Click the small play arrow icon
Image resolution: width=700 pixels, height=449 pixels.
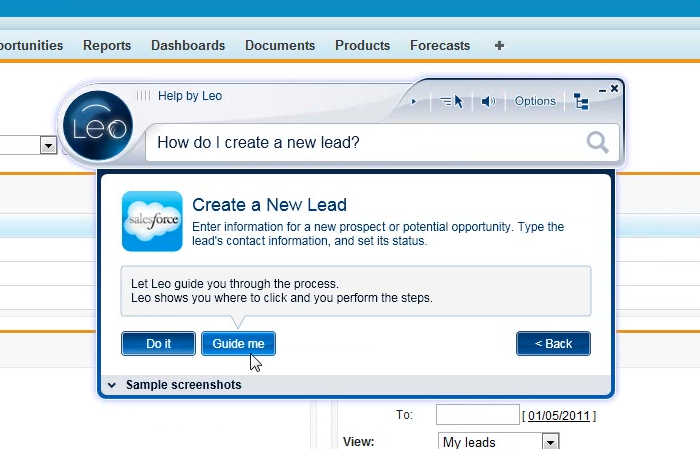414,101
